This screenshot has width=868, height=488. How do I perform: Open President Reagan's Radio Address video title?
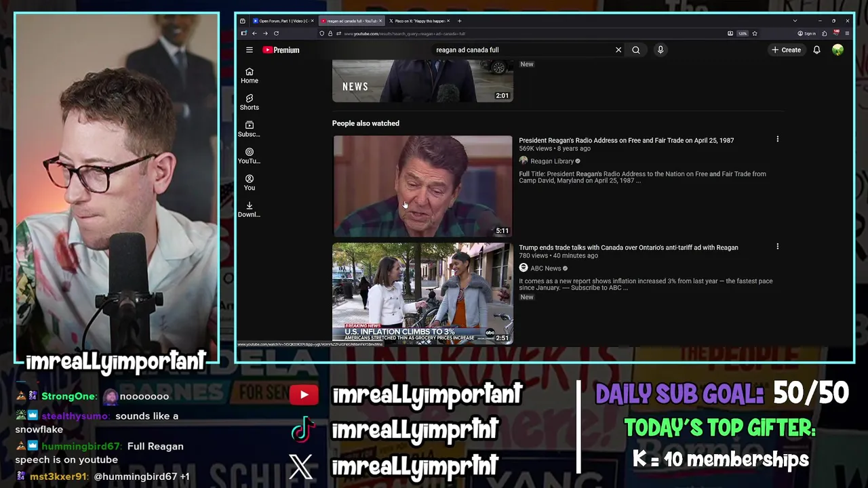627,140
